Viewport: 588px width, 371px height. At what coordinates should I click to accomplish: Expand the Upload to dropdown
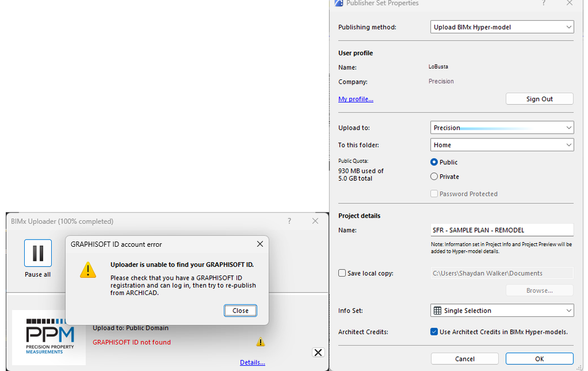tap(502, 128)
